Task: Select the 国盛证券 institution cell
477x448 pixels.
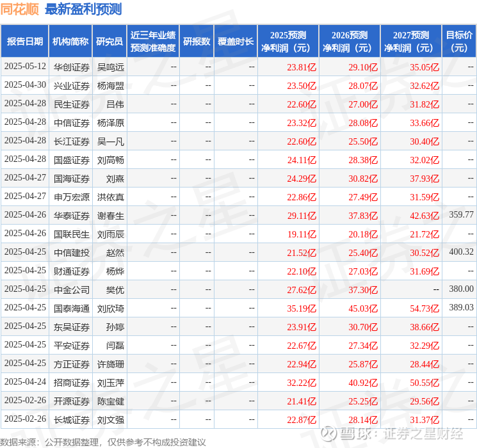Action: [x=72, y=160]
